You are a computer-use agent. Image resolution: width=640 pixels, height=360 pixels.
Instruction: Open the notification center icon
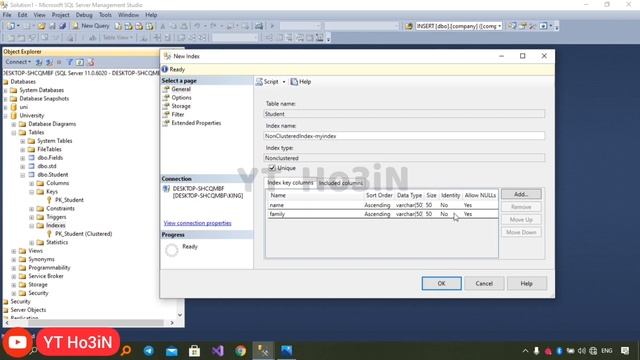pyautogui.click(x=625, y=351)
